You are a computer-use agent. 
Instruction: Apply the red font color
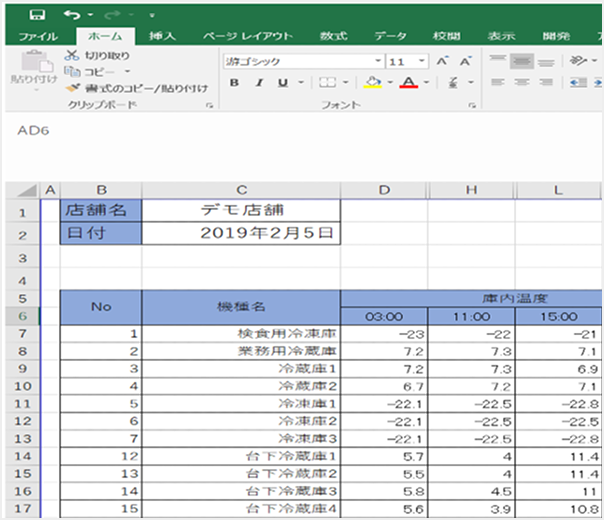[409, 82]
